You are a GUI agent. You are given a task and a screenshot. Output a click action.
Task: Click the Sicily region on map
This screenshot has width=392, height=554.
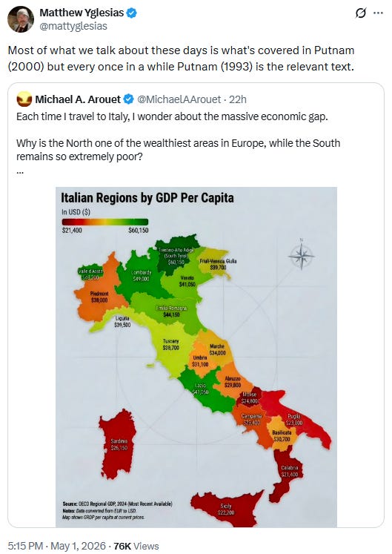[x=226, y=508]
